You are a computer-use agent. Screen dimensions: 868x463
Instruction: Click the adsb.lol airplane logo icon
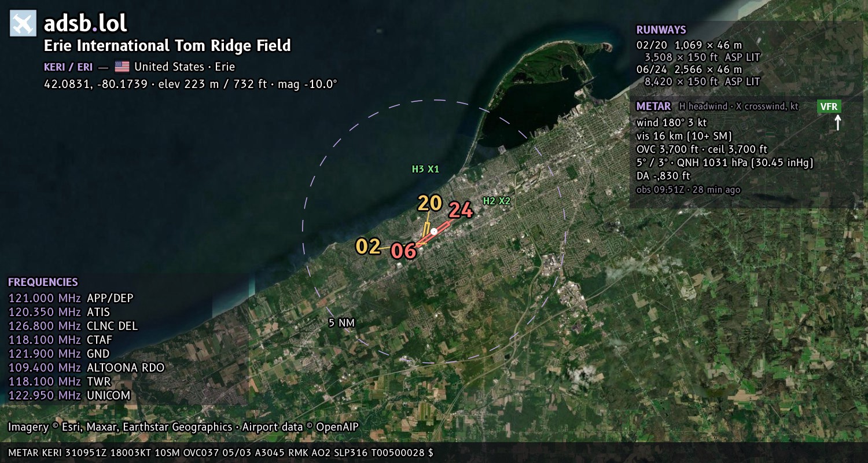23,24
